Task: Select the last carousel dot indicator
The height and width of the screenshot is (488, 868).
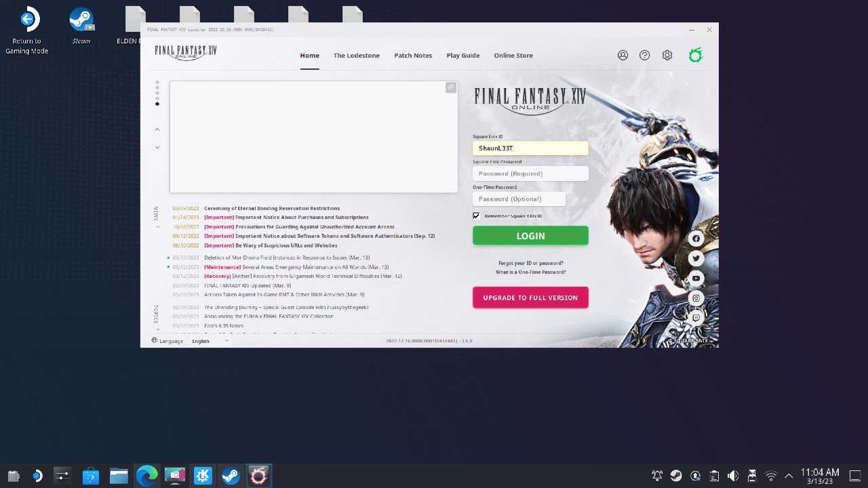Action: pyautogui.click(x=157, y=104)
